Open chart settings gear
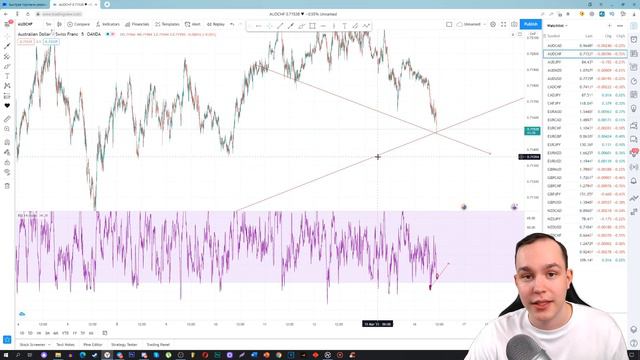The height and width of the screenshot is (360, 640). pos(493,24)
